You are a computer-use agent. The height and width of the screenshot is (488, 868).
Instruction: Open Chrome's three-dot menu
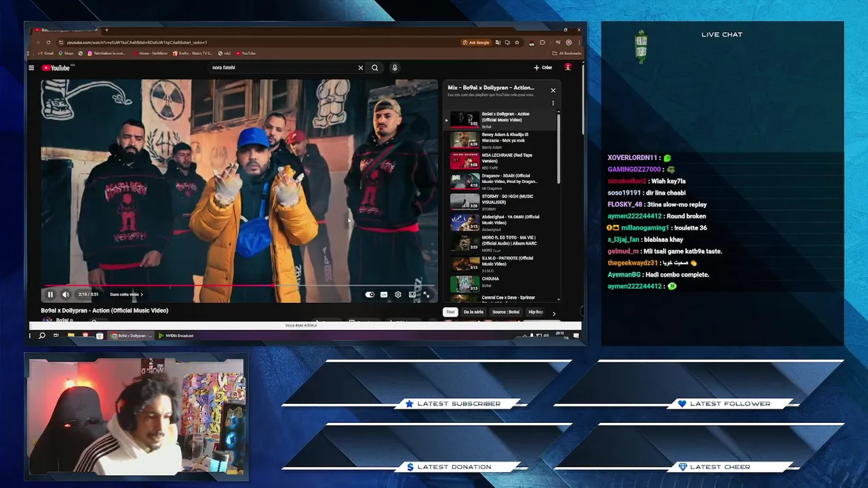(579, 42)
